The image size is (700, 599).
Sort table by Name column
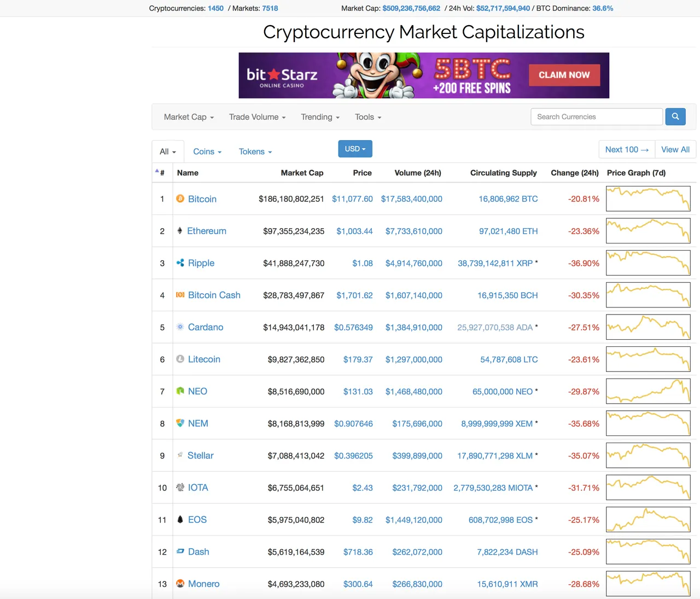pos(188,173)
